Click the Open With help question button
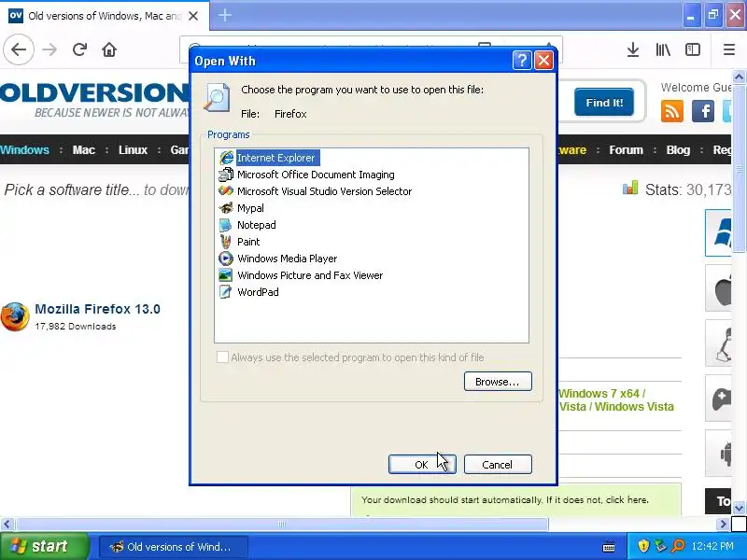The width and height of the screenshot is (747, 560). pyautogui.click(x=522, y=61)
